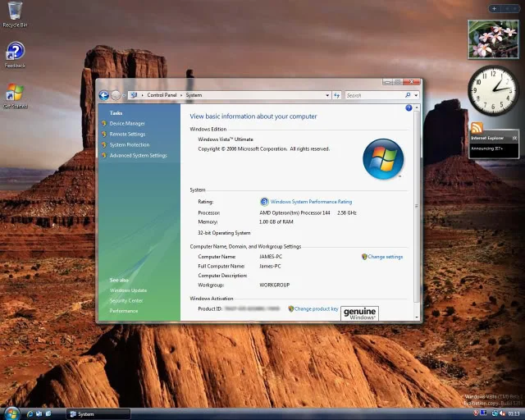
Task: Click the shield icon beside Change settings
Action: (364, 257)
